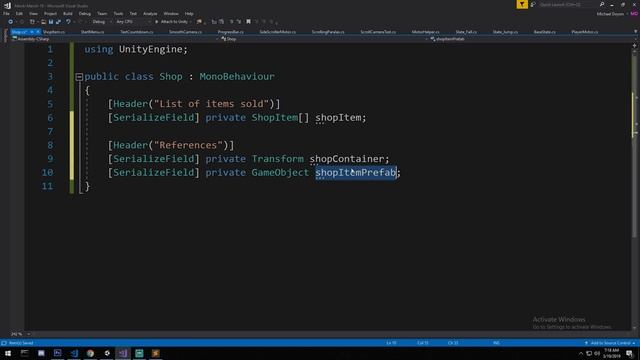Switch to the SmoothCamera.cs tab

pos(185,32)
